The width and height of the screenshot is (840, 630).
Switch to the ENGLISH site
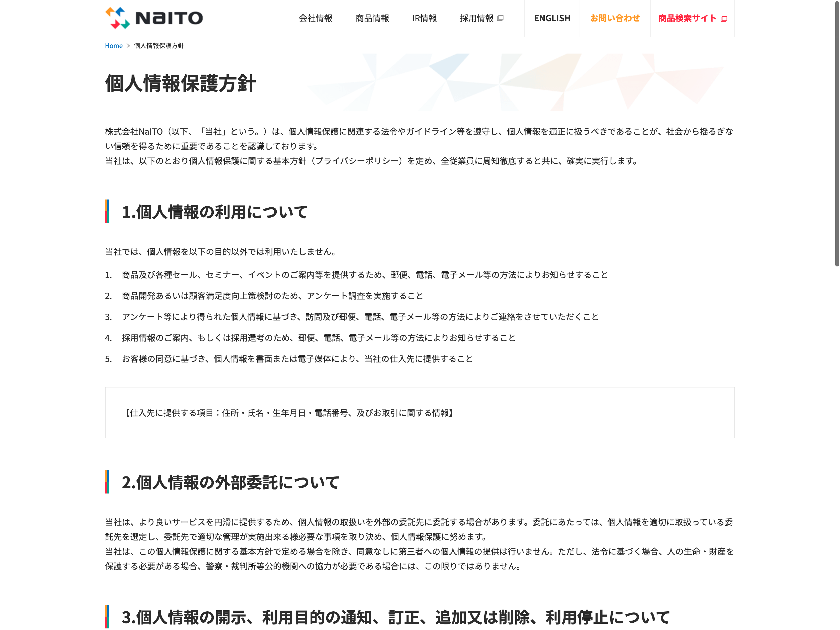552,18
